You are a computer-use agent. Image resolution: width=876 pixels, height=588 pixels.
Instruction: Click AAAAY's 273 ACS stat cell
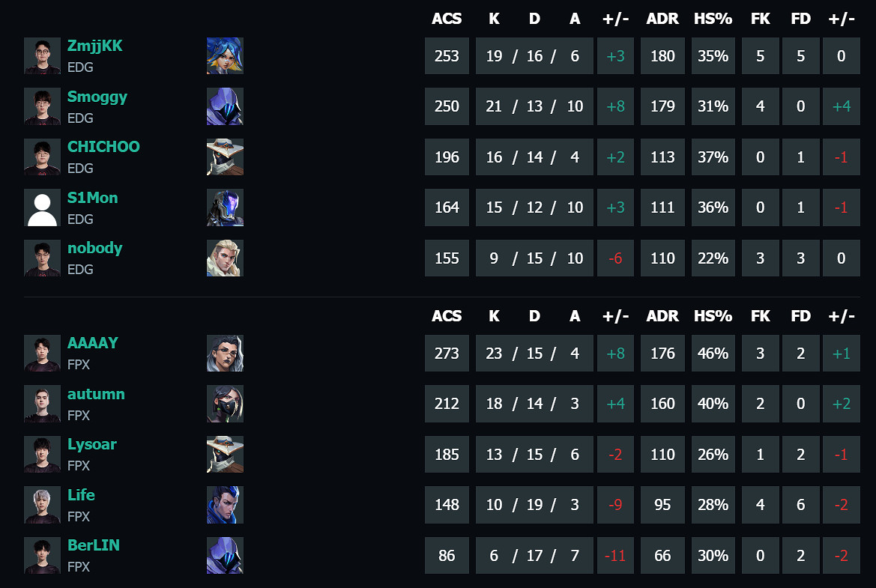(x=447, y=353)
